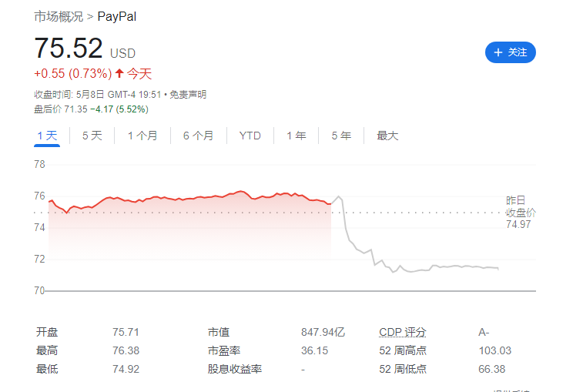573x392 pixels.
Task: Select the 最大 range tab
Action: [x=387, y=136]
